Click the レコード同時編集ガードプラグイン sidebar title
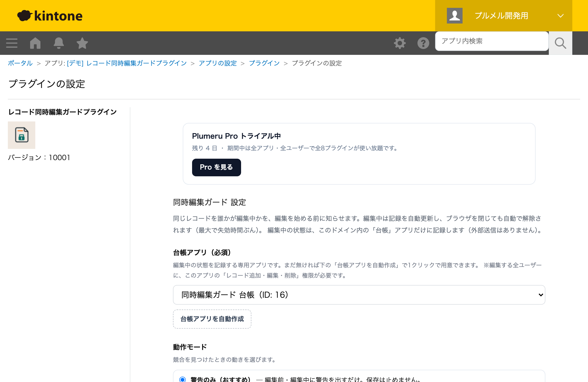Screen dimensions: 588x382 [62, 112]
